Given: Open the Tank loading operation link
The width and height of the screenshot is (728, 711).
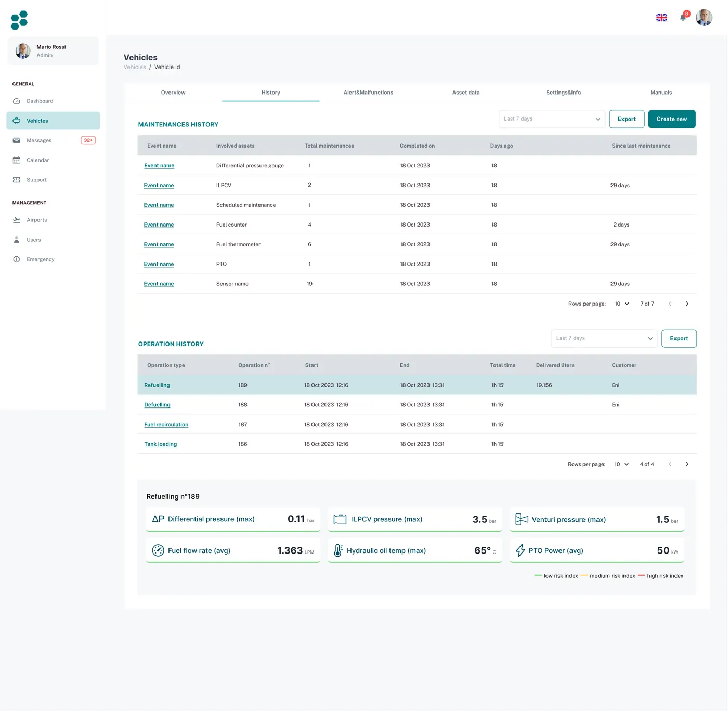Looking at the screenshot, I should (161, 444).
